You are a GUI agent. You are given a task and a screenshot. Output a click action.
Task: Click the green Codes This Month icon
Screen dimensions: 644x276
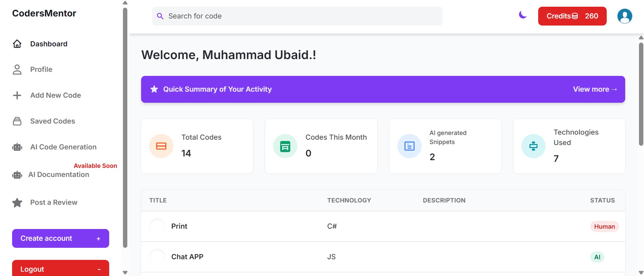[285, 146]
